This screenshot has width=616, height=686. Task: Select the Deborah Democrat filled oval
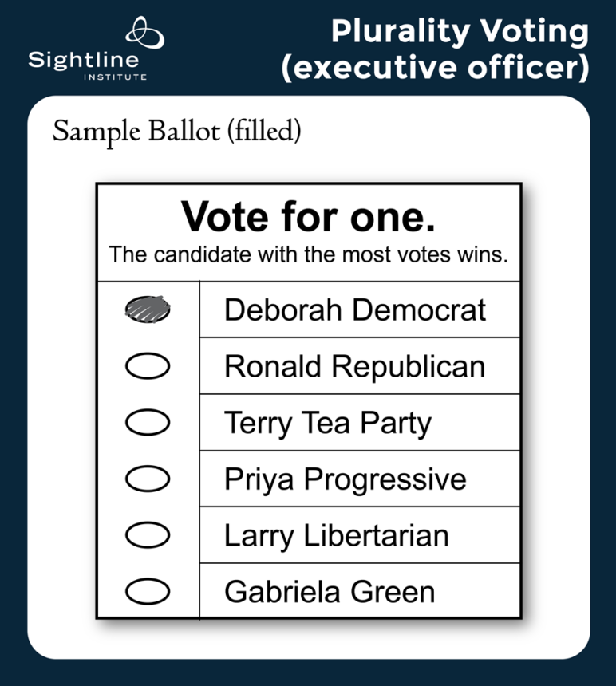(148, 309)
